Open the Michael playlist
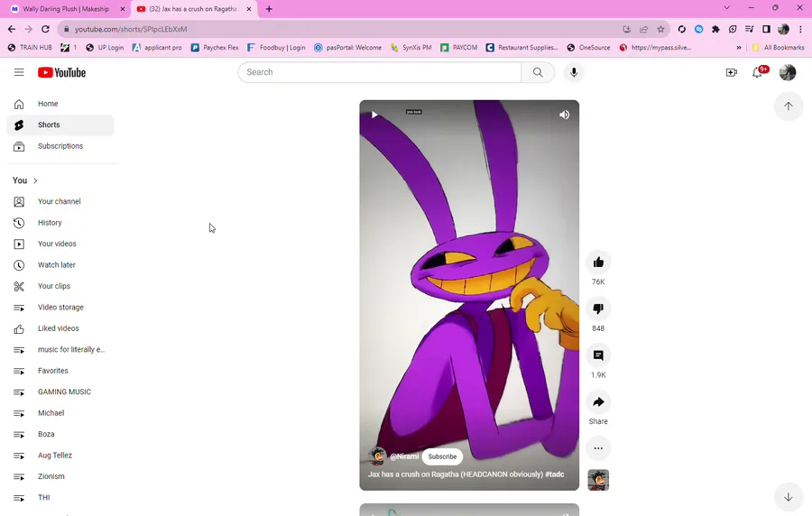The height and width of the screenshot is (516, 812). (x=60, y=413)
